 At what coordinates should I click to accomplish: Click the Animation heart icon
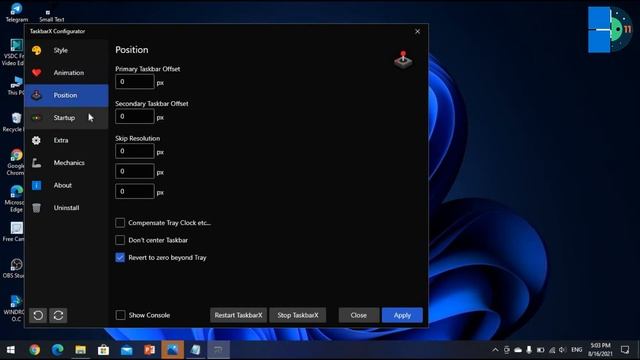pyautogui.click(x=37, y=73)
